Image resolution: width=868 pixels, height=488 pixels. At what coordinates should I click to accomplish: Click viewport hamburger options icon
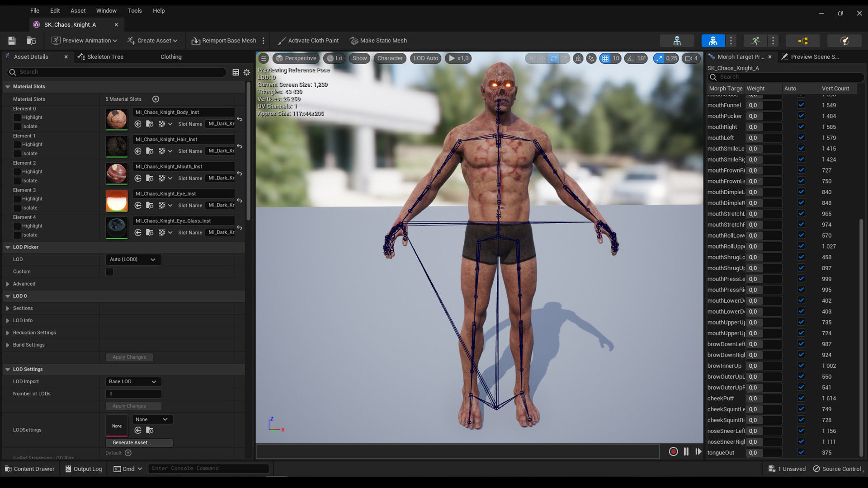(264, 58)
